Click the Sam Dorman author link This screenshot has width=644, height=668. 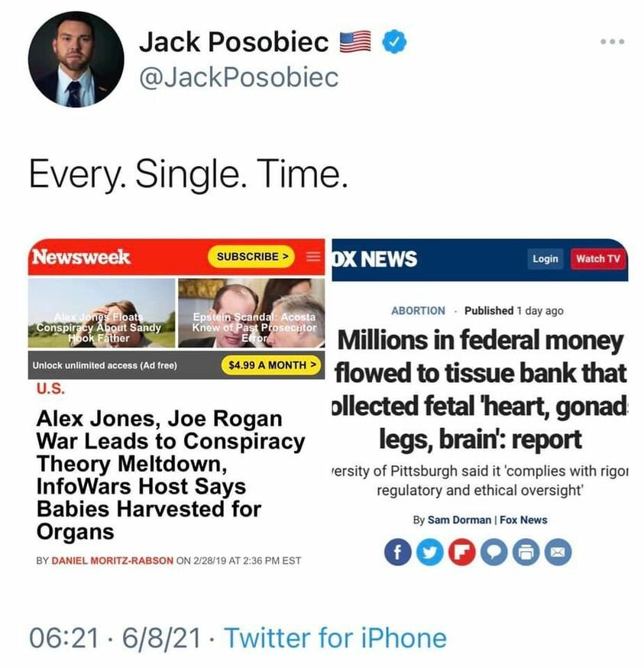point(460,520)
